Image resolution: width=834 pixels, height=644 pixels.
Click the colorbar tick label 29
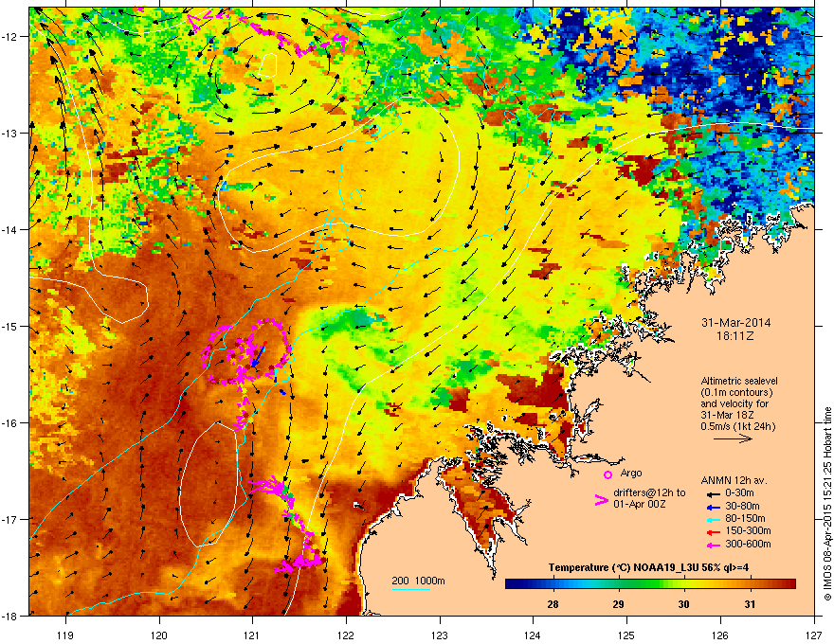pos(618,604)
